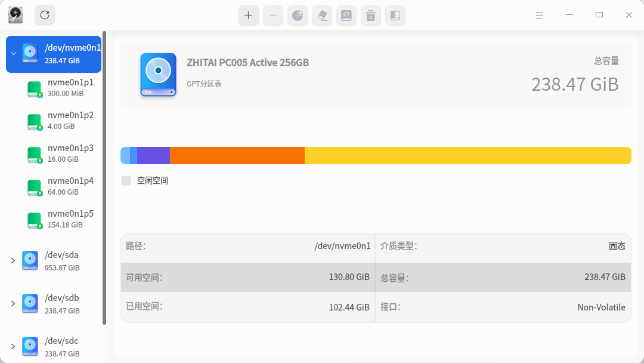Click the sidebar vertical scrollbar
The height and width of the screenshot is (363, 644).
coord(104,177)
